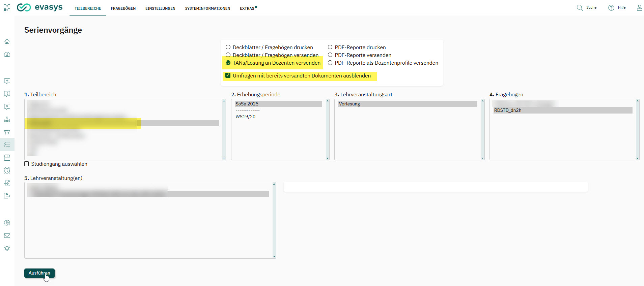Viewport: 644px width, 286px height.
Task: Select SoSe 2025 in Erhebungsperiode list
Action: point(279,104)
